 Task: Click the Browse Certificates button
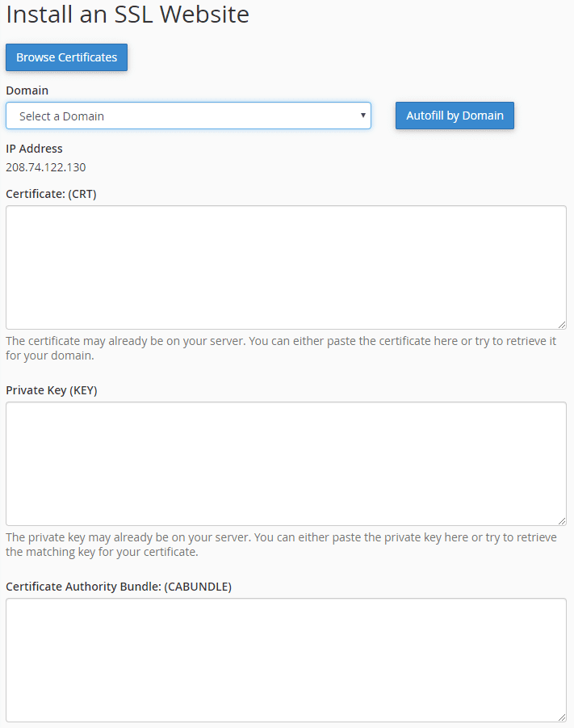66,57
